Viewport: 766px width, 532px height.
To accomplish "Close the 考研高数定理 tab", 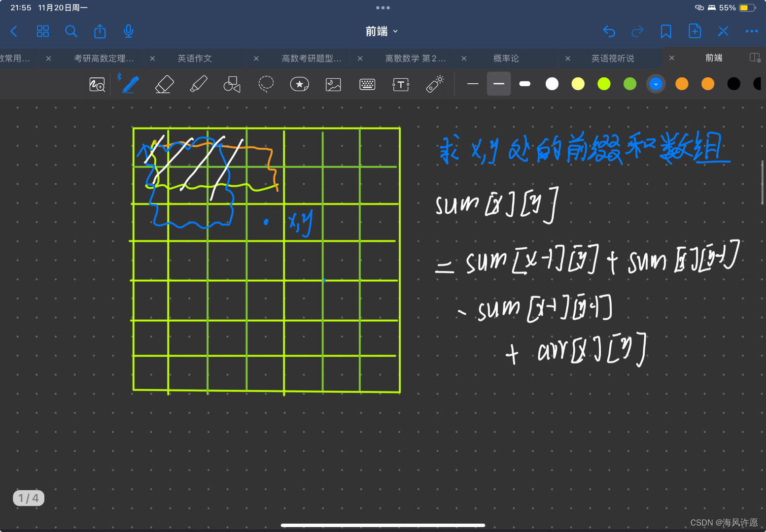I will pos(48,58).
